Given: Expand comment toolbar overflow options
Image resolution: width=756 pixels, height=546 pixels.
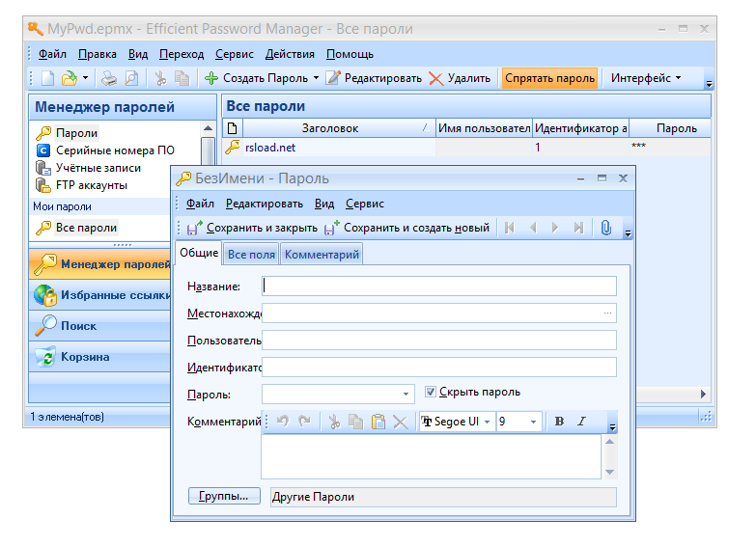Looking at the screenshot, I should coord(612,427).
